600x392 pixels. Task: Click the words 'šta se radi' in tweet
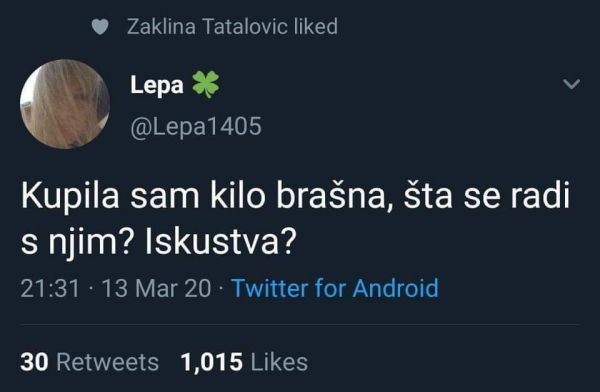(487, 196)
